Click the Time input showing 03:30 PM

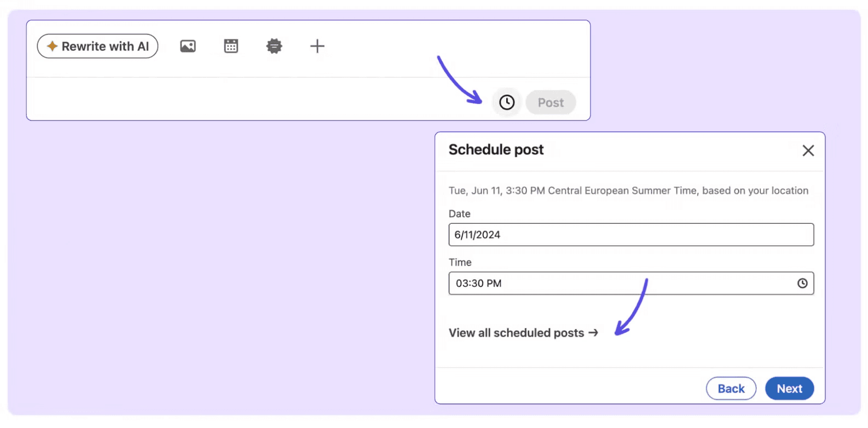[602, 283]
